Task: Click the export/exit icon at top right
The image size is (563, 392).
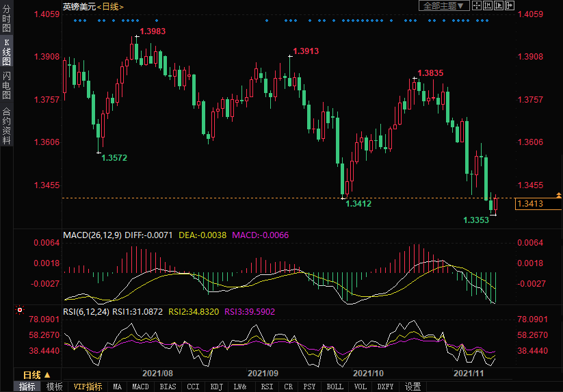Action: (x=509, y=5)
